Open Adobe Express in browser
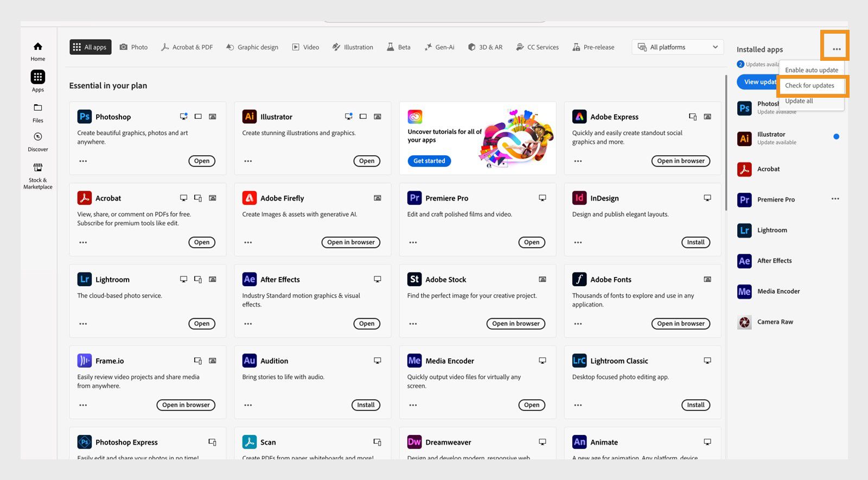This screenshot has height=480, width=868. point(681,161)
